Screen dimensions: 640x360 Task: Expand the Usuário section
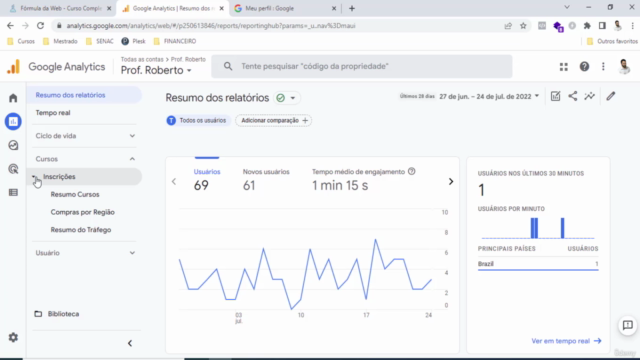pos(85,253)
